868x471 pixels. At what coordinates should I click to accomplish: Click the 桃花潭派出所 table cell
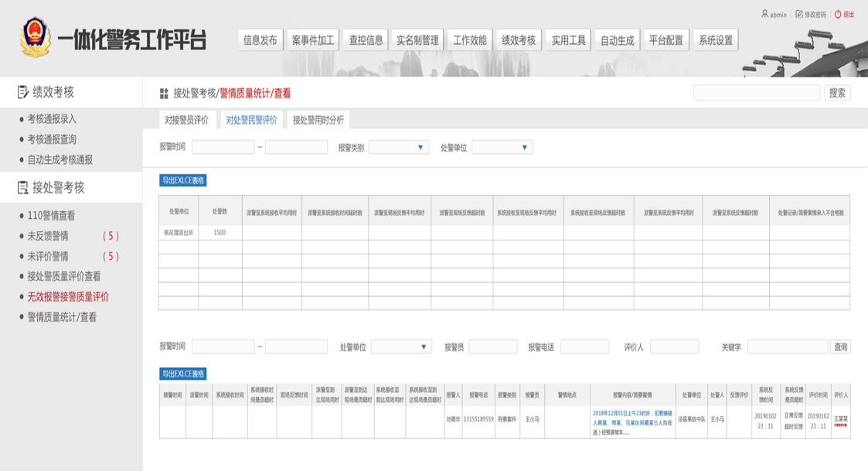pos(179,233)
